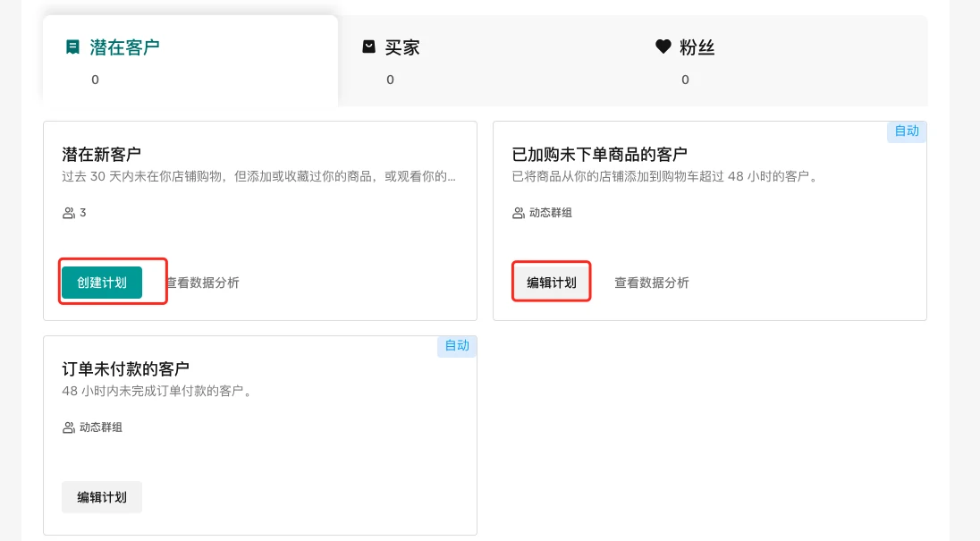Image resolution: width=980 pixels, height=541 pixels.
Task: Click the 自动 badge on the cart-abandoned card
Action: tap(907, 131)
